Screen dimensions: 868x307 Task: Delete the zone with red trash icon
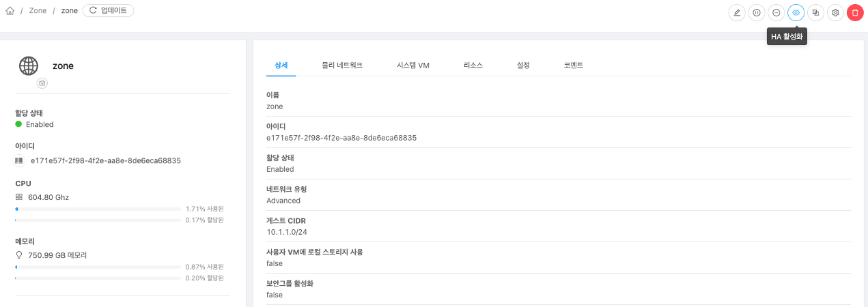[855, 12]
